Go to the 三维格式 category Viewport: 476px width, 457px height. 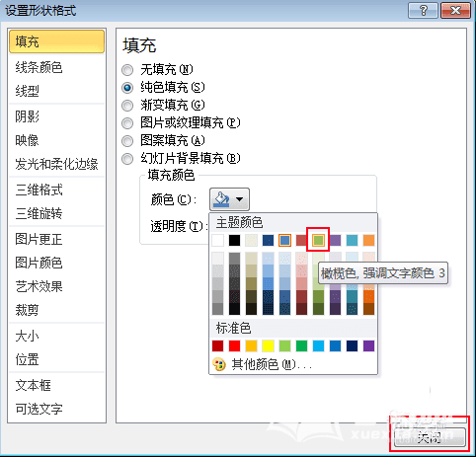pyautogui.click(x=39, y=190)
